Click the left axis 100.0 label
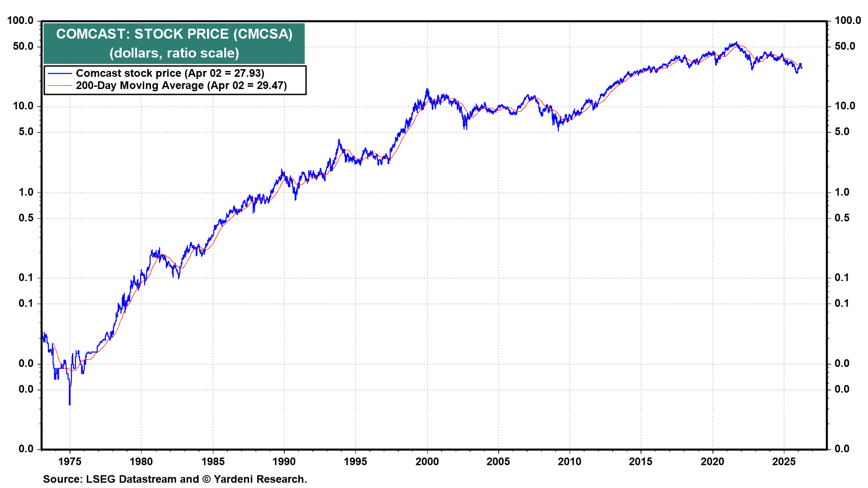 (21, 20)
